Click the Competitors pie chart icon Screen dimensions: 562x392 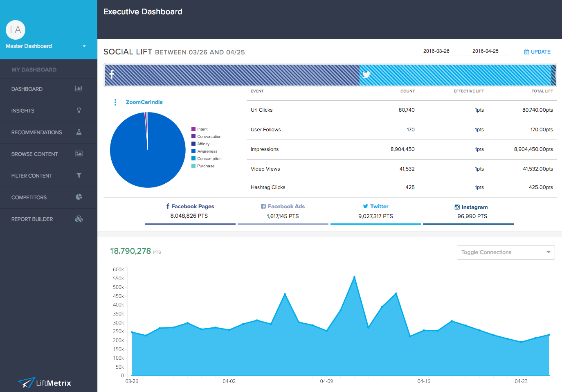pyautogui.click(x=79, y=197)
